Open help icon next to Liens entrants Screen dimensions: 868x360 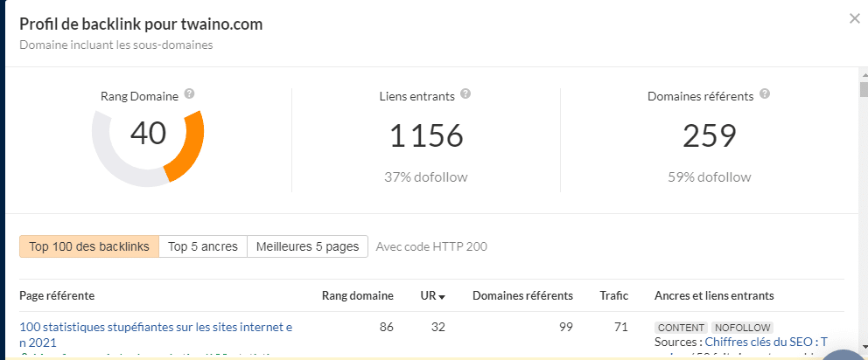coord(465,94)
